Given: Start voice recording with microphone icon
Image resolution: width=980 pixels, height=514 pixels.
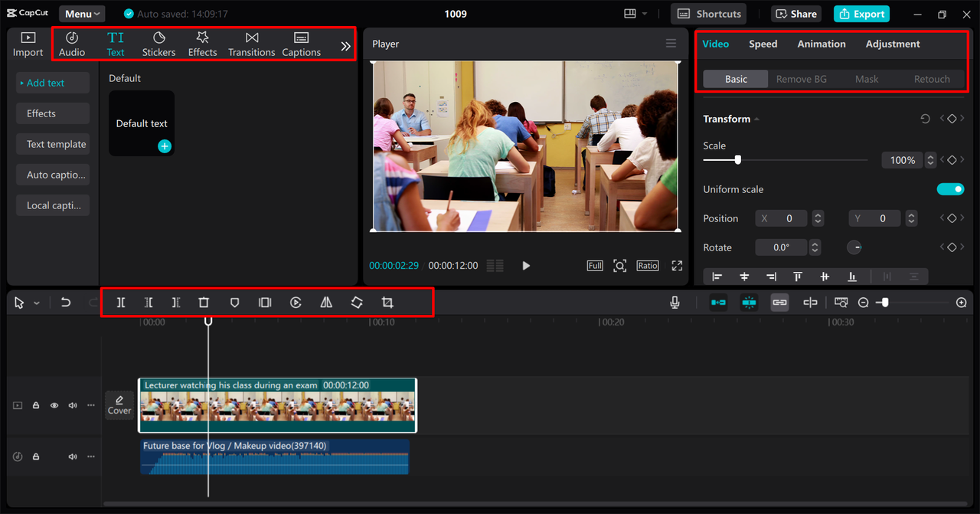Looking at the screenshot, I should tap(675, 303).
